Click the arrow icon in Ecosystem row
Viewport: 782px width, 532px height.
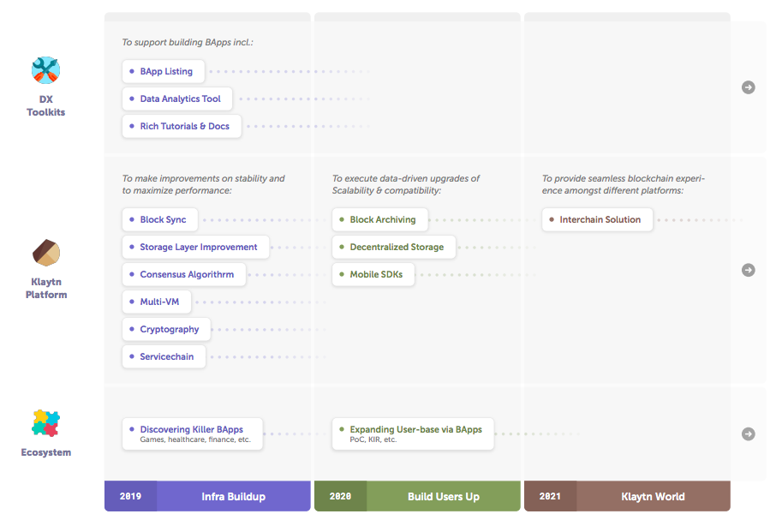(x=748, y=433)
